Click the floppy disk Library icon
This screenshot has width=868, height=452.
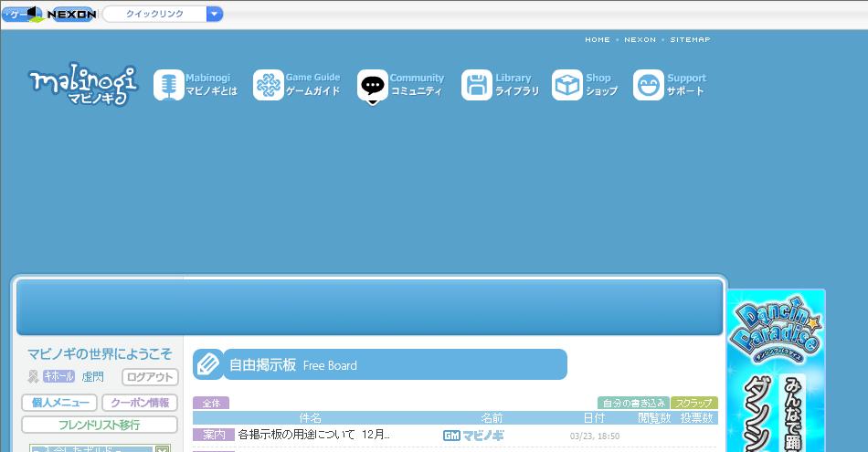[x=477, y=85]
